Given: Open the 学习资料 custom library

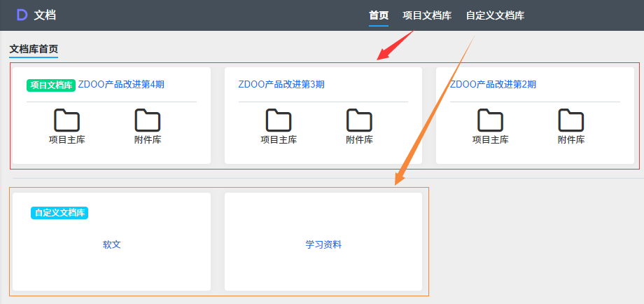Looking at the screenshot, I should click(x=323, y=244).
